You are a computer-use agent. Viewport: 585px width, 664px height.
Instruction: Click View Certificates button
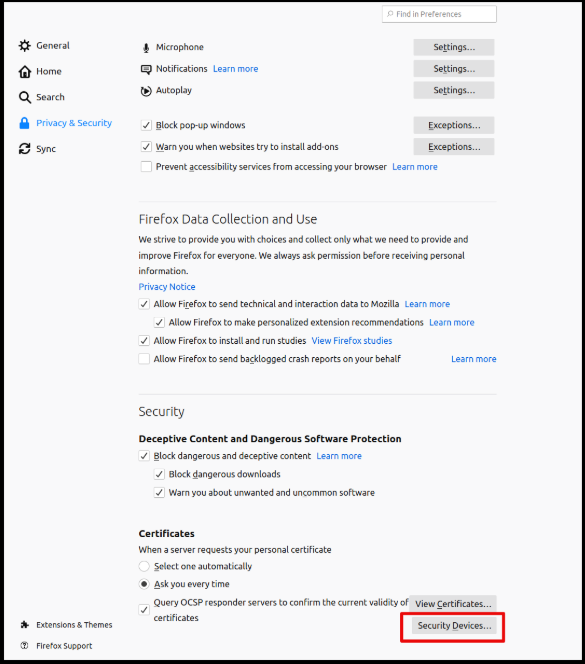(453, 603)
